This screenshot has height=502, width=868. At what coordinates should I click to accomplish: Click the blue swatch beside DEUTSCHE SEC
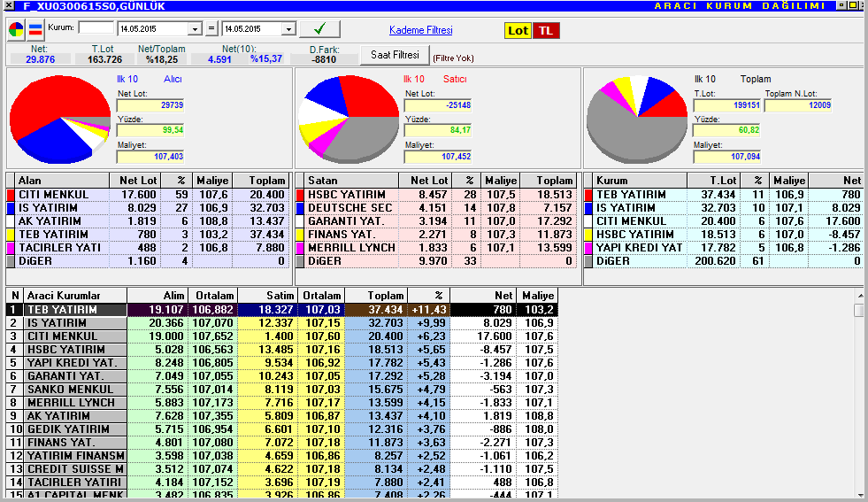(x=300, y=208)
